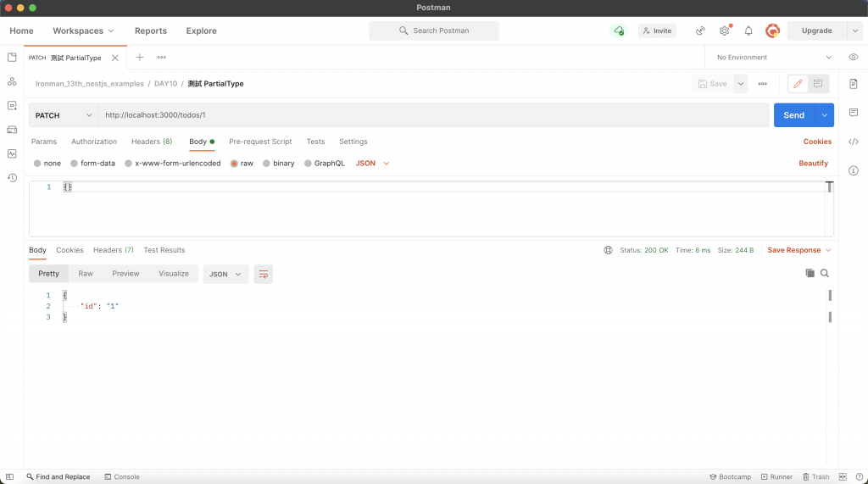868x484 pixels.
Task: Click the environment quick look eye icon
Action: pos(853,57)
